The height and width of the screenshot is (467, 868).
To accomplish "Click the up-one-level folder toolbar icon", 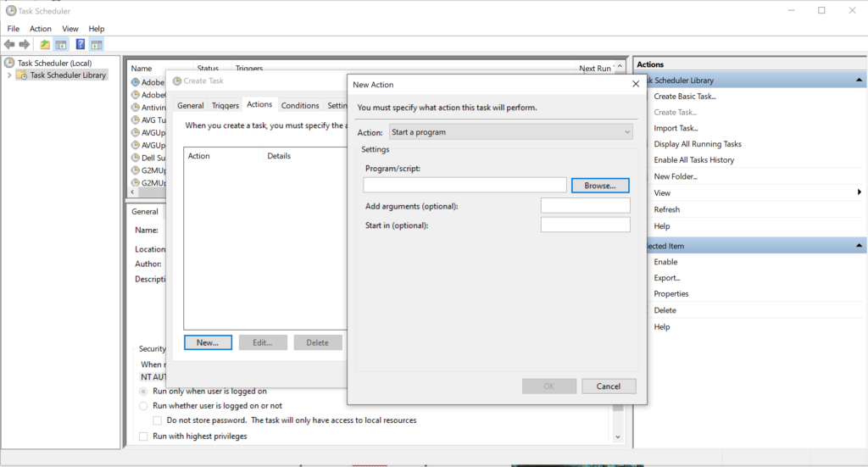I will click(45, 44).
